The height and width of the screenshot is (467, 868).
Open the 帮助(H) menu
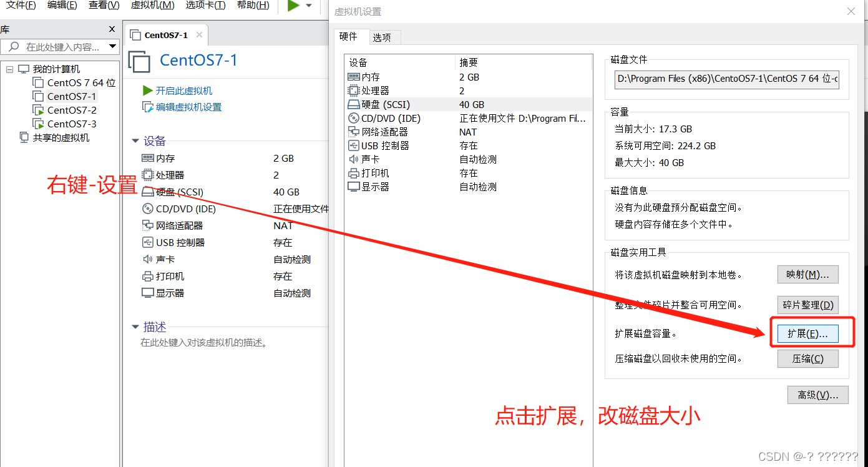tap(253, 6)
